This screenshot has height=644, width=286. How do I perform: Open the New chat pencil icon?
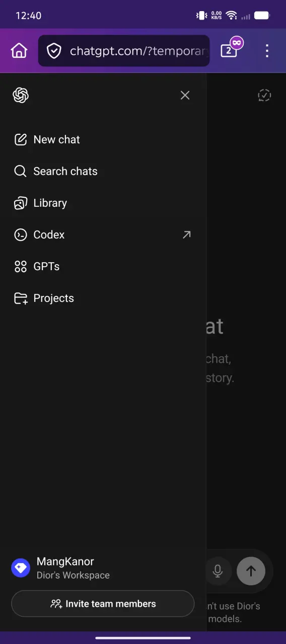pyautogui.click(x=20, y=139)
